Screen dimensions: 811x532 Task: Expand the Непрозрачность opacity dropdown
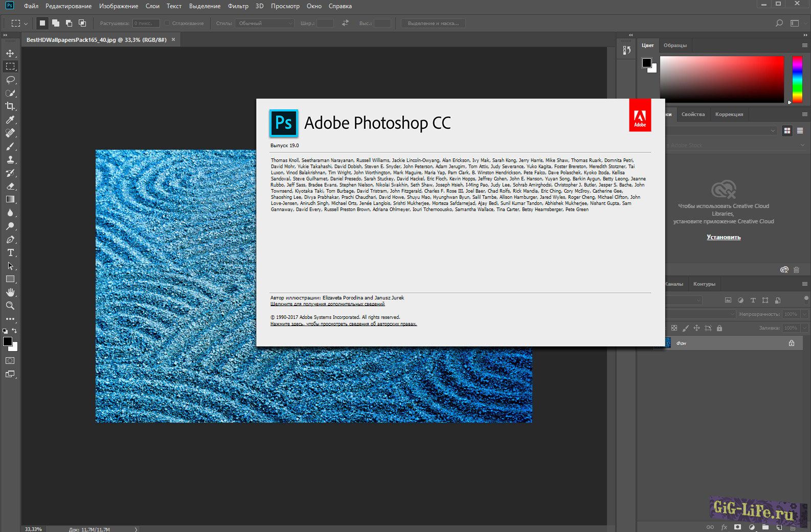click(804, 314)
